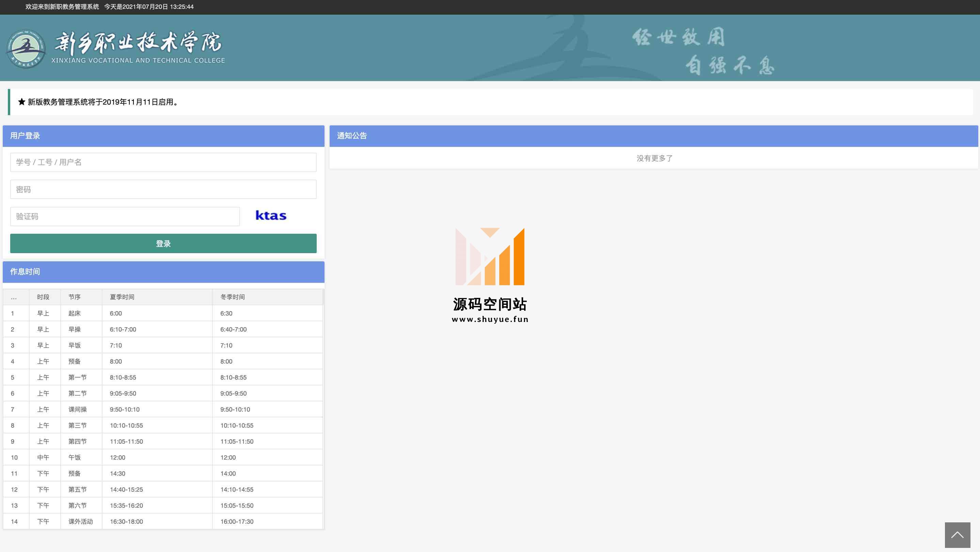Refresh the ktas captcha image
980x552 pixels.
[271, 215]
